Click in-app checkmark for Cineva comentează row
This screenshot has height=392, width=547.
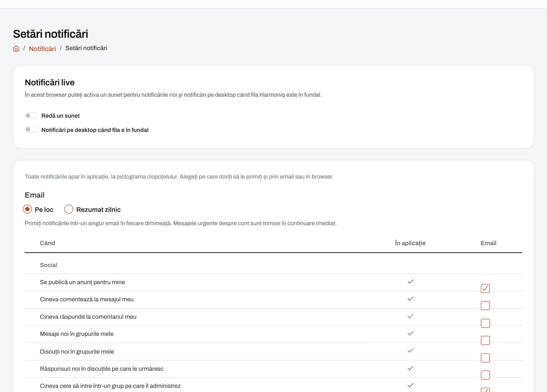tap(410, 299)
